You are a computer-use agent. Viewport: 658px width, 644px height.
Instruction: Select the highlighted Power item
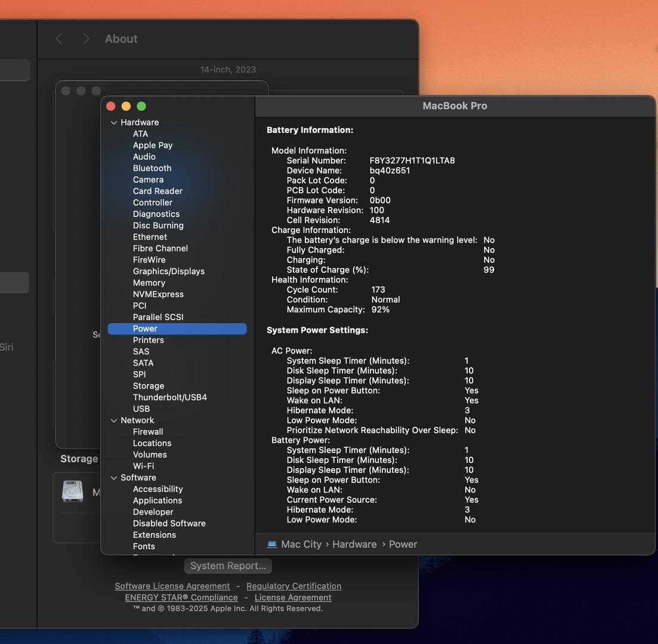click(x=177, y=329)
